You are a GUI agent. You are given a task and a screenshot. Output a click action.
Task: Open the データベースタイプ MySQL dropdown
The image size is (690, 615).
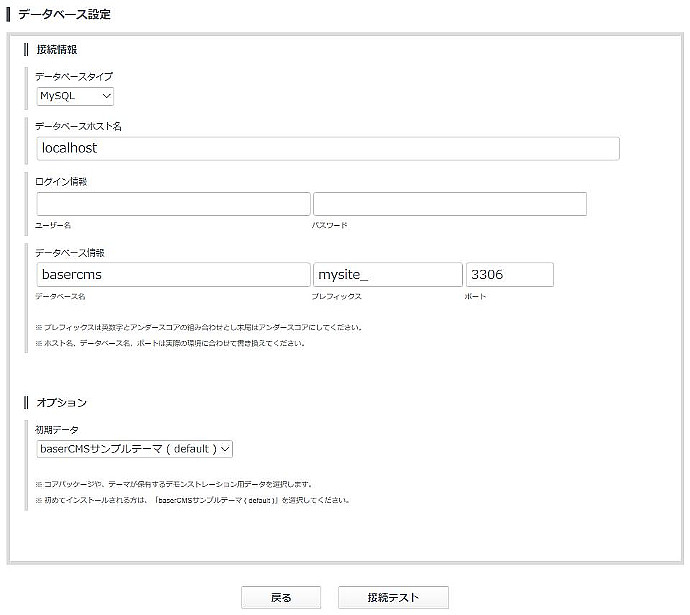coord(75,96)
